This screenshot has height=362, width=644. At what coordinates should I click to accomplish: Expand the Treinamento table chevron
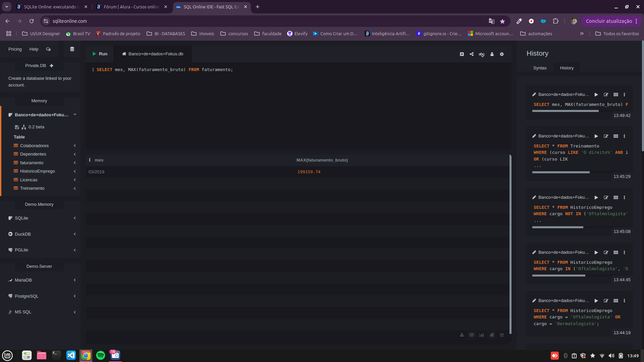click(75, 188)
